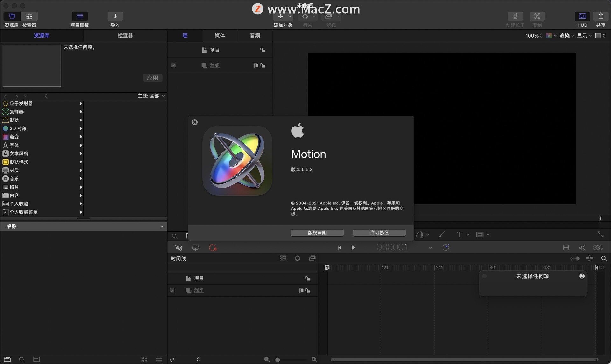
Task: Select the pen drawing tool
Action: click(x=420, y=235)
